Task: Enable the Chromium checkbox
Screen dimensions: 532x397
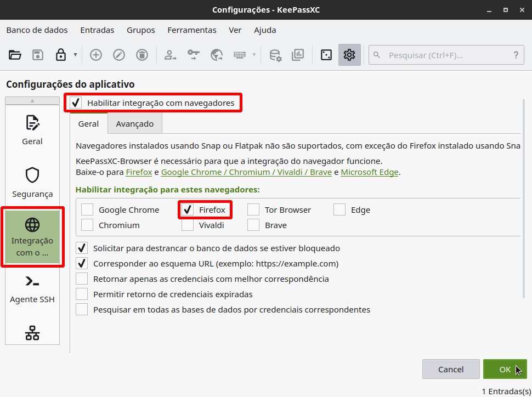Action: coord(87,225)
